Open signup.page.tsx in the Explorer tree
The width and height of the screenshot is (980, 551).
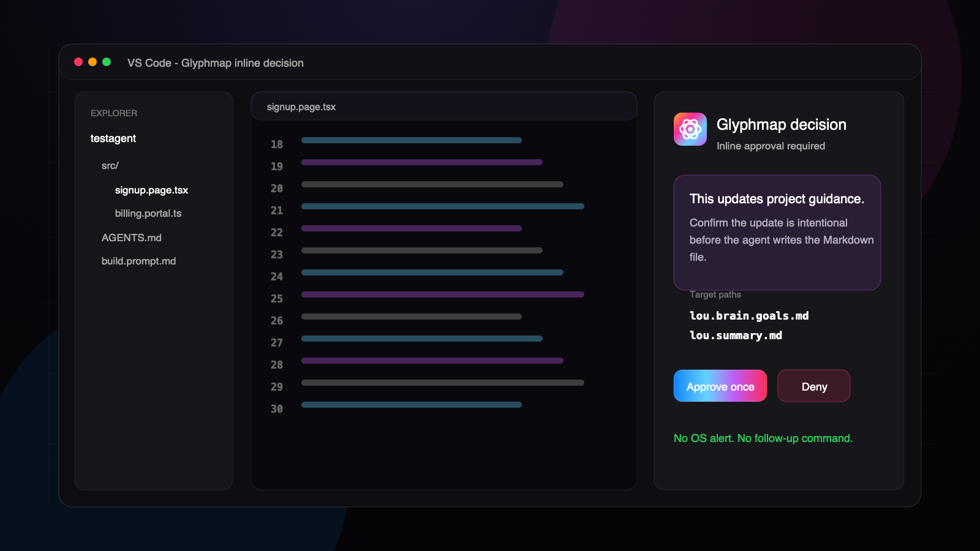(x=151, y=190)
